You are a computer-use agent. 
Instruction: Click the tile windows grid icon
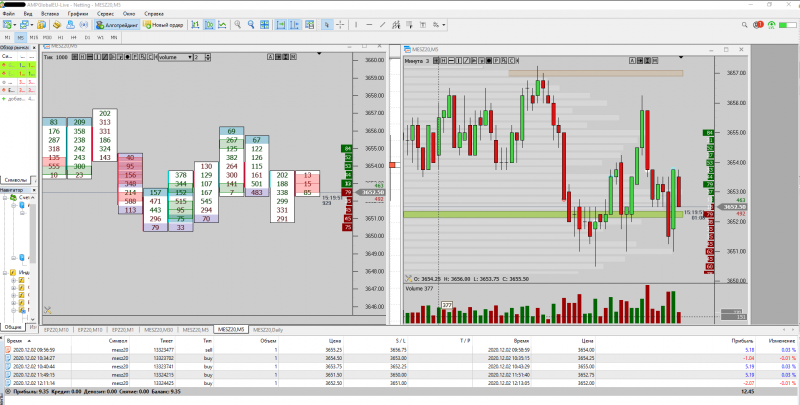pyautogui.click(x=264, y=24)
